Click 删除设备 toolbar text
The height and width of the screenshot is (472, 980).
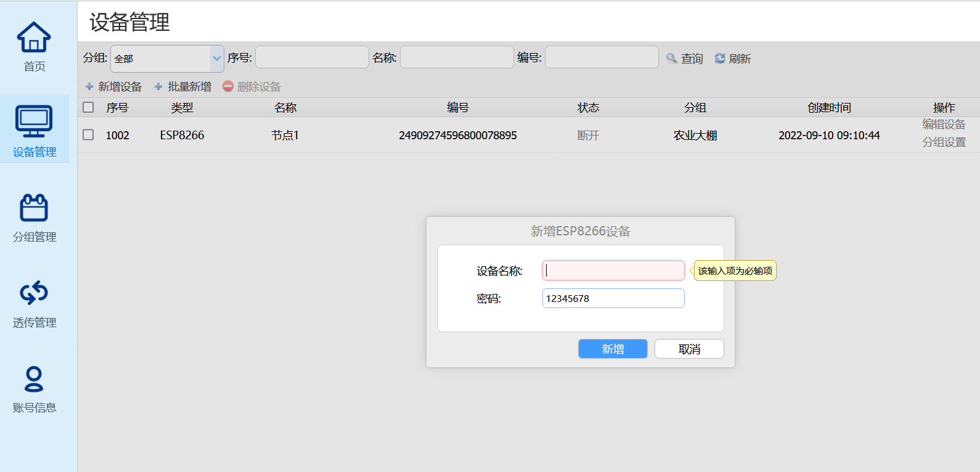259,87
